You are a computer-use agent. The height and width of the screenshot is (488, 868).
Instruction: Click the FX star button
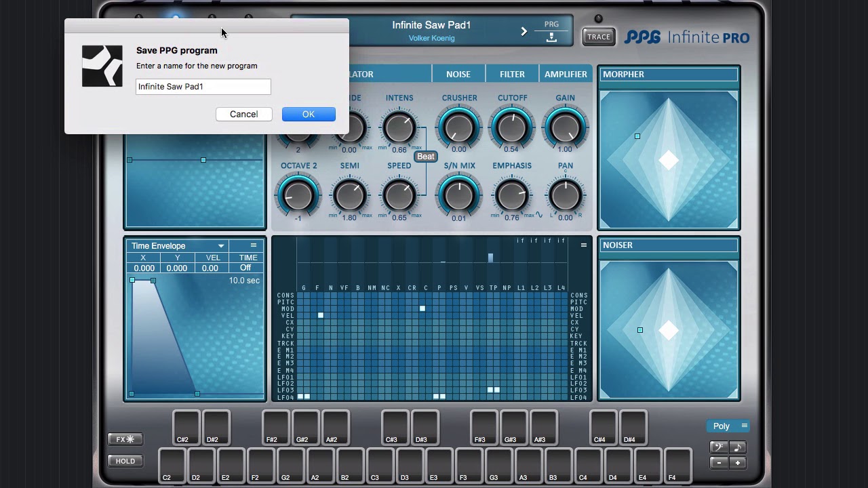125,439
